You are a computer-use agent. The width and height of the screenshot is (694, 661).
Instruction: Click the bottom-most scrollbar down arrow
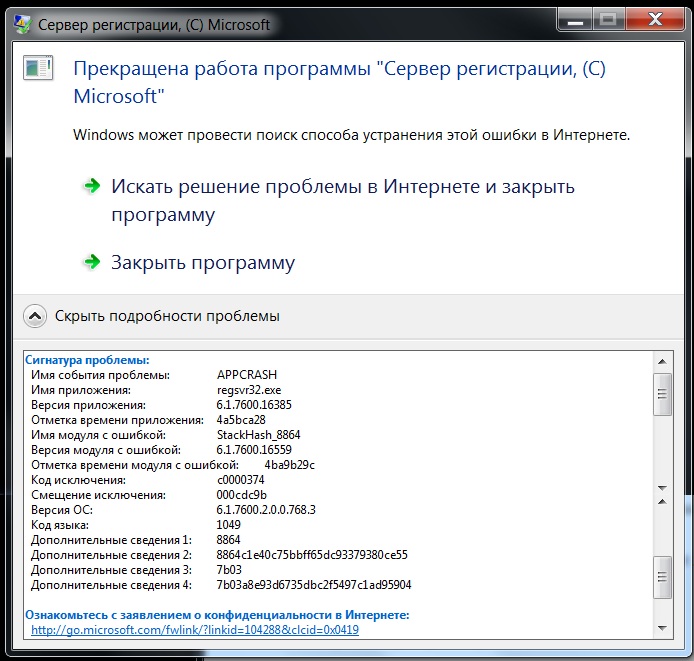point(662,628)
